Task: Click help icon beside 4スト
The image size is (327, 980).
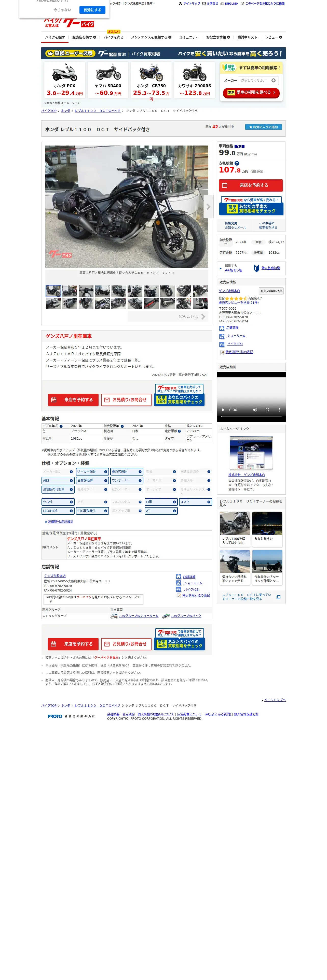Action: click(209, 502)
